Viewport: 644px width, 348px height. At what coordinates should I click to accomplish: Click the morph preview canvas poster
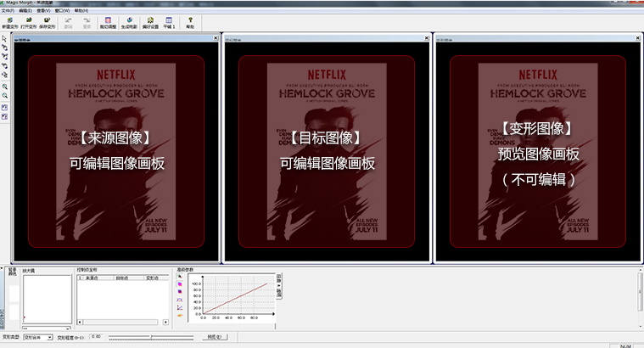pos(538,152)
